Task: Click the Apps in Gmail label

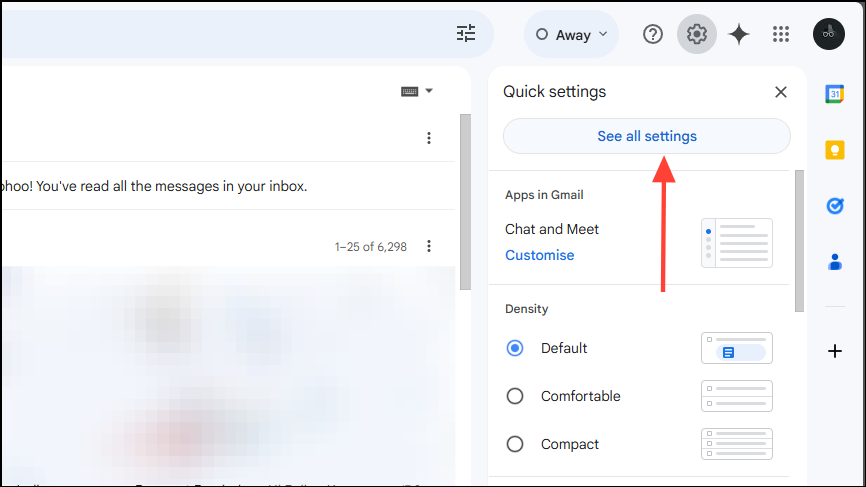Action: coord(544,195)
